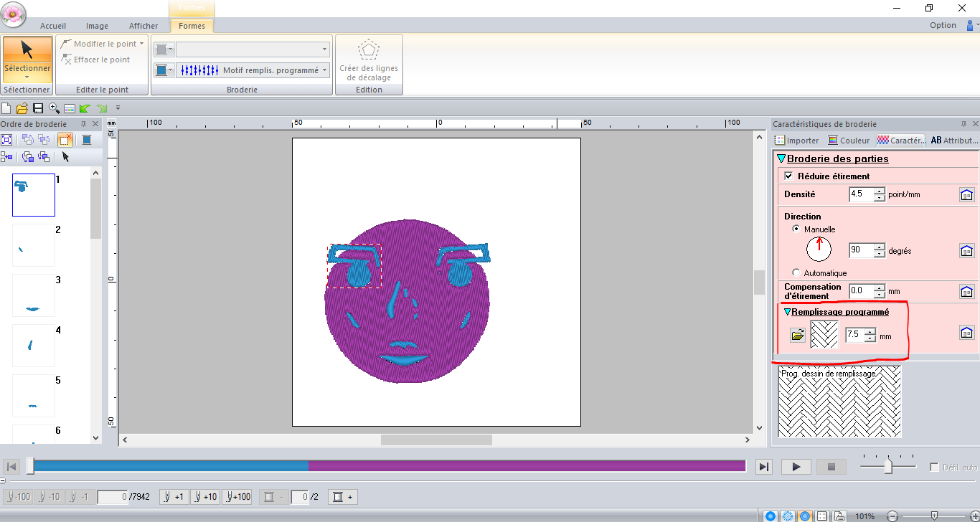Enable the Défil. auto checkbox
This screenshot has height=522, width=980.
[x=934, y=468]
